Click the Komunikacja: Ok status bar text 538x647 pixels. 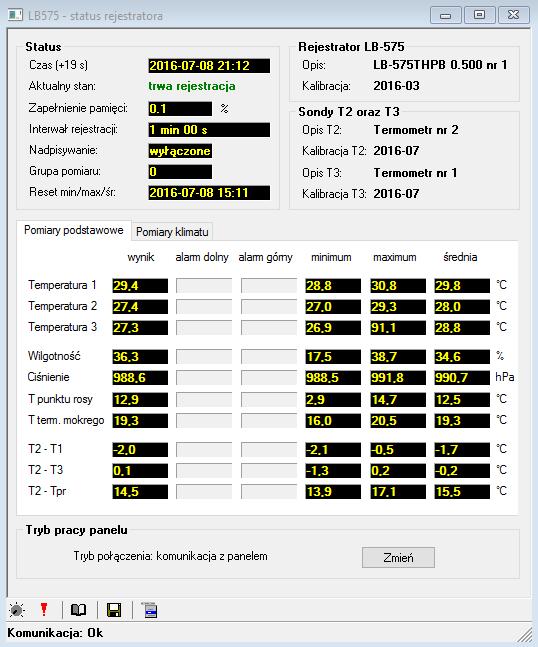[x=55, y=633]
